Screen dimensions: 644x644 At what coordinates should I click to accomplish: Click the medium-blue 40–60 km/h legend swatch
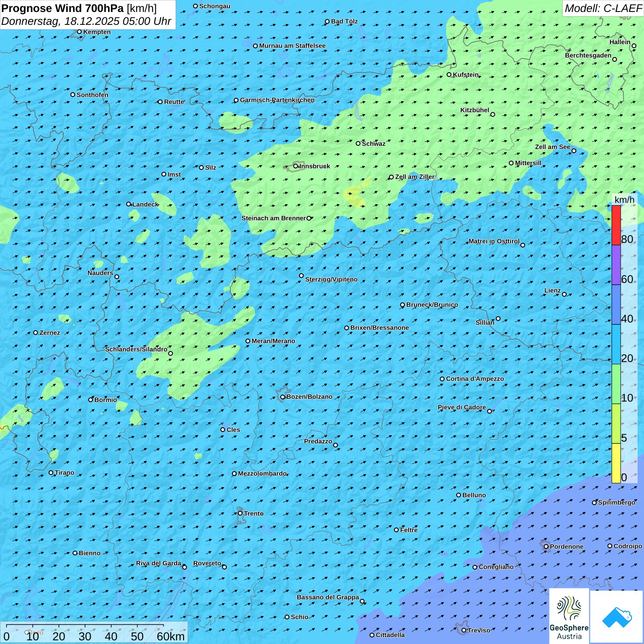pos(616,305)
